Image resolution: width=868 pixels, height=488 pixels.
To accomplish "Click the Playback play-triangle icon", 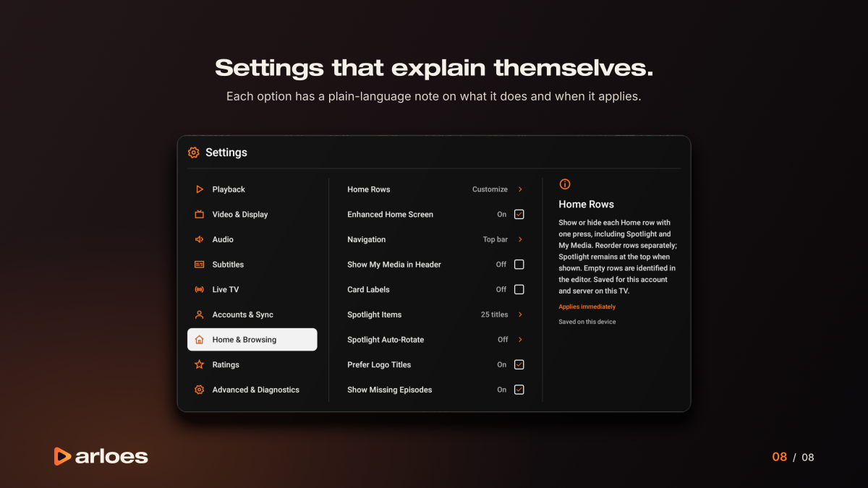I will (200, 189).
